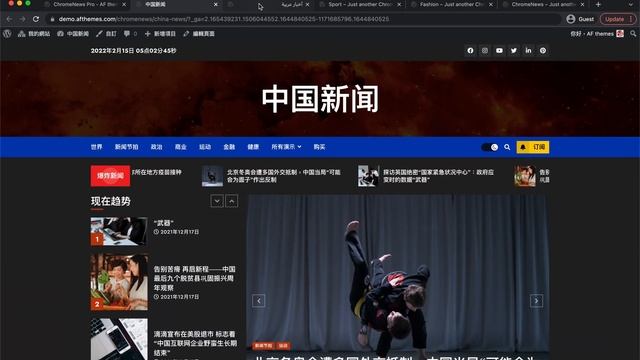Viewport: 640px width, 360px height.
Task: Open the Guest profile button
Action: tap(580, 19)
